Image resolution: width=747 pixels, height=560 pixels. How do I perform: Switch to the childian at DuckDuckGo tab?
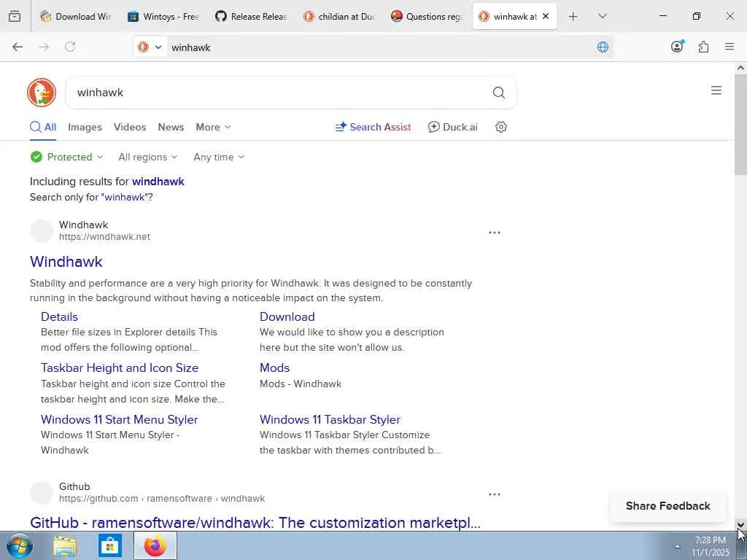point(338,17)
